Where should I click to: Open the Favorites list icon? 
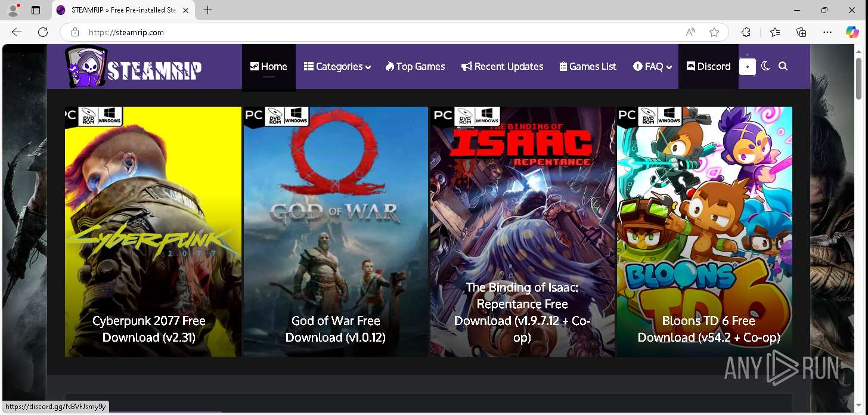(774, 32)
